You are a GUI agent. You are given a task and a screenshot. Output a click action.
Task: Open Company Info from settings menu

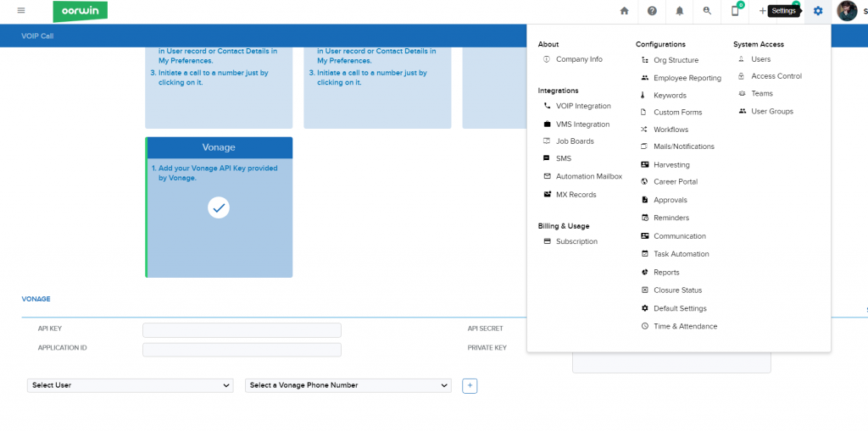[x=579, y=59]
